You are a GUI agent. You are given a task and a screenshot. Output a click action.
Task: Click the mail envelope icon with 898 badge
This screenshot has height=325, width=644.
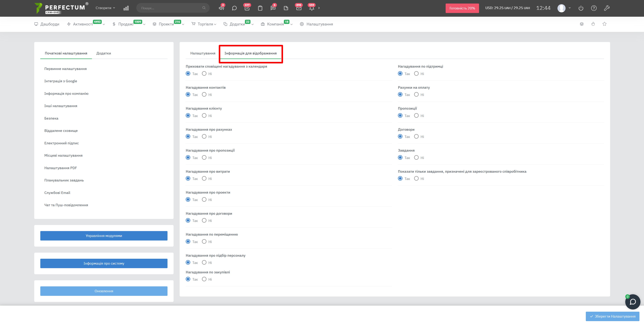pyautogui.click(x=299, y=8)
